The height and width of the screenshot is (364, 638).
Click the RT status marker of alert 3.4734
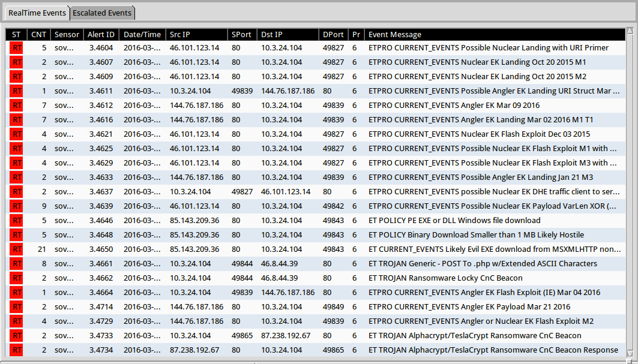click(16, 350)
